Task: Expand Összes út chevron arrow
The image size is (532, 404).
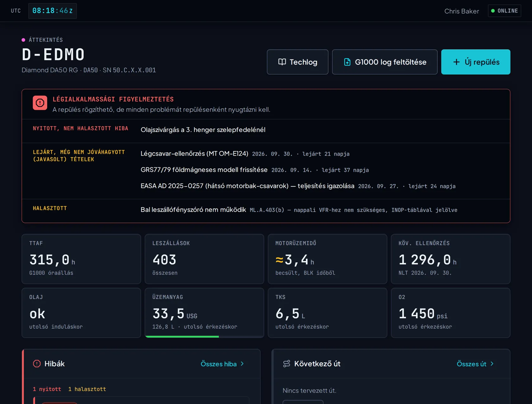Action: (492, 364)
